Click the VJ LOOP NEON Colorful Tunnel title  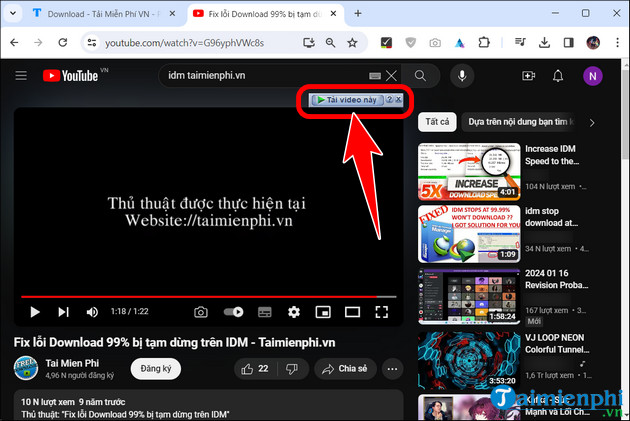click(x=557, y=343)
